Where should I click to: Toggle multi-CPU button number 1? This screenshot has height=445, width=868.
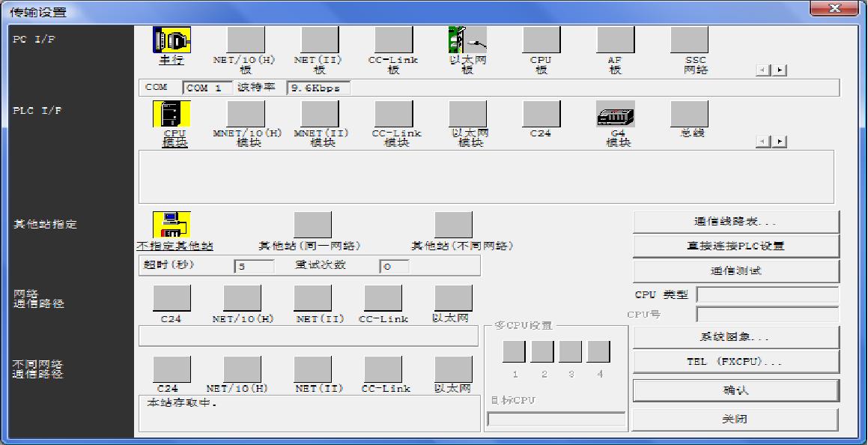point(515,351)
